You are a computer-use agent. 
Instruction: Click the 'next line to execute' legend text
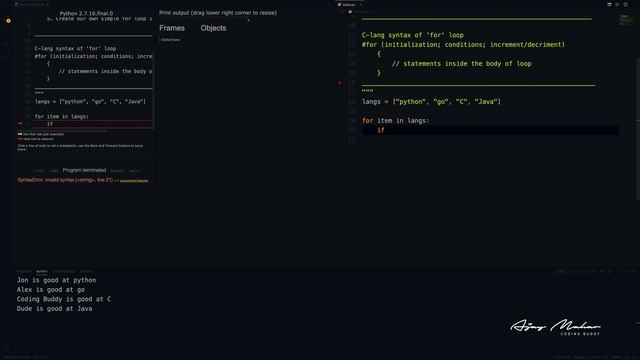[x=38, y=139]
